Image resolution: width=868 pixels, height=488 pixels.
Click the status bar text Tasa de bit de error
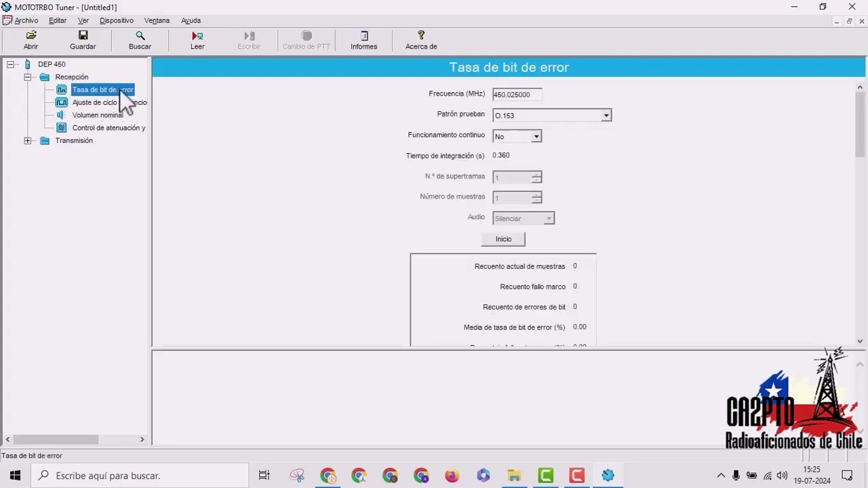pyautogui.click(x=32, y=456)
